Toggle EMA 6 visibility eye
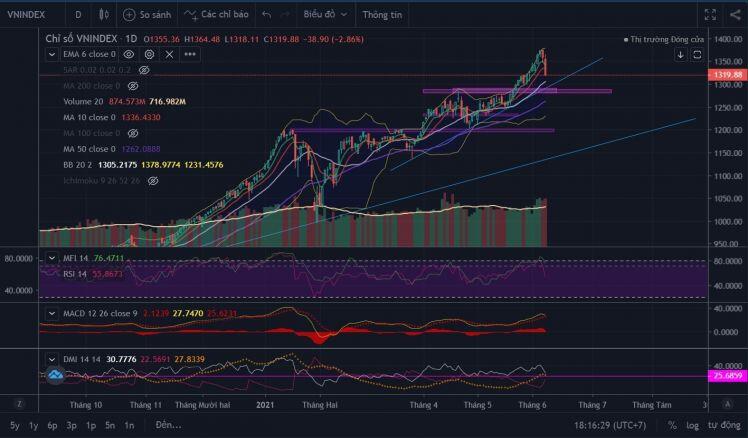This screenshot has height=438, width=748. 129,54
